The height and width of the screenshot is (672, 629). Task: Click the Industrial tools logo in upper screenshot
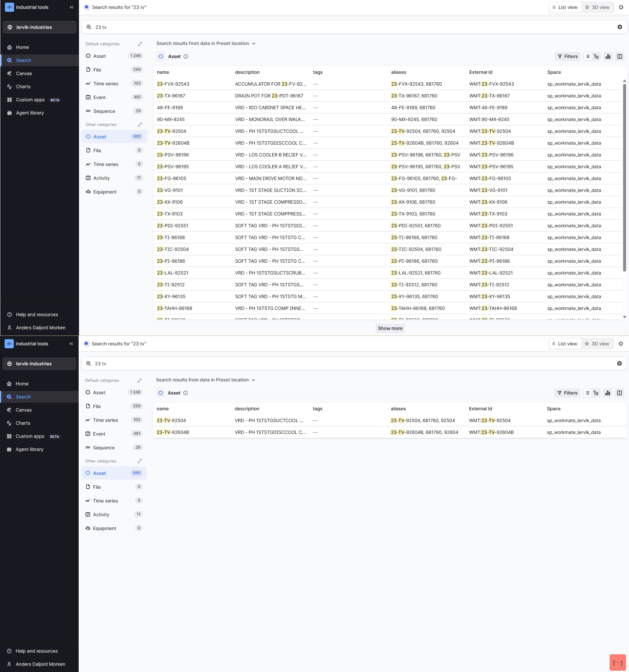point(10,7)
